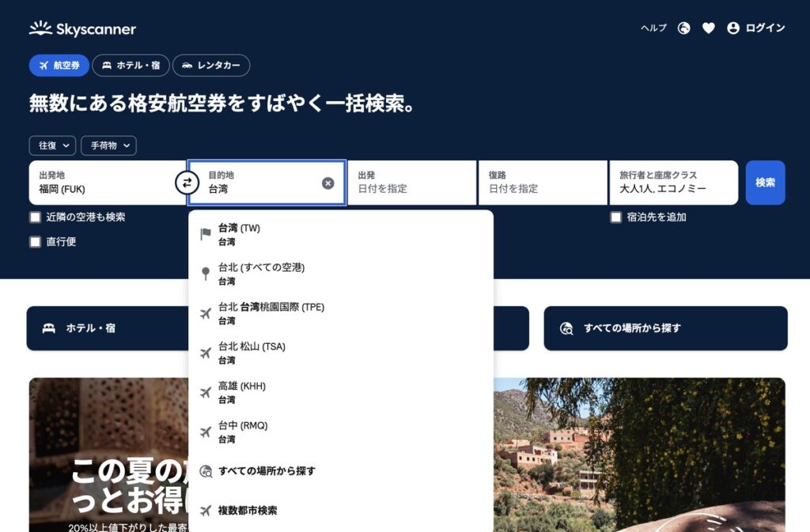Select 台中 (RMQ) suggestion
This screenshot has height=532, width=810.
tap(341, 432)
